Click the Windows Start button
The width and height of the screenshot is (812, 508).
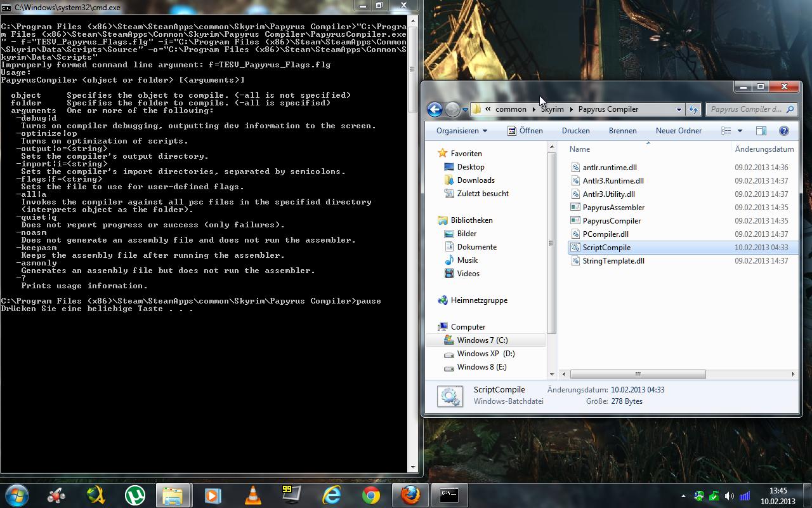(x=17, y=495)
